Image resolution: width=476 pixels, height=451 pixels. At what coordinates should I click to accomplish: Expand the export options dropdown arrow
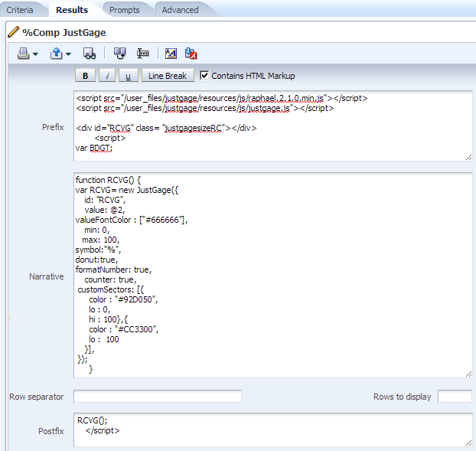(x=68, y=54)
